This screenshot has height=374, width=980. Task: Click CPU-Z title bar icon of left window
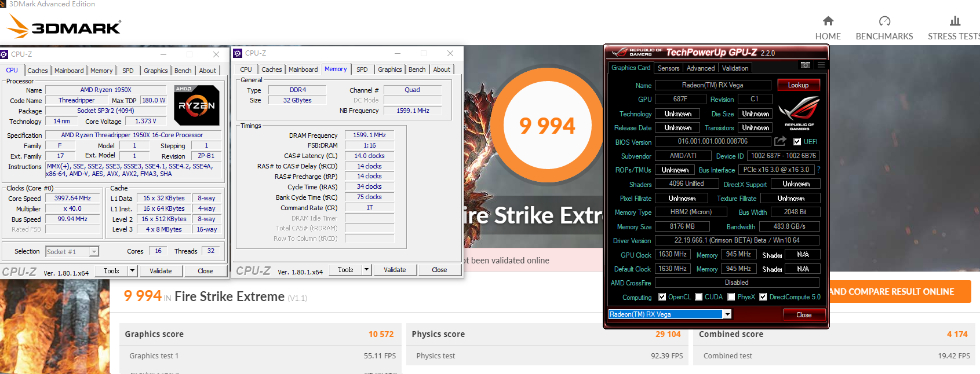click(x=4, y=54)
